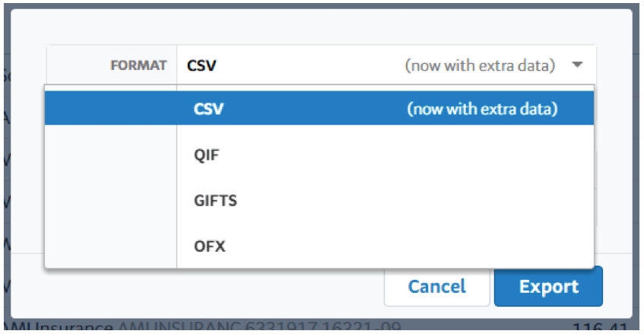Viewport: 644px width, 334px height.
Task: Click the blue highlighted row left of CSV
Action: (x=111, y=109)
